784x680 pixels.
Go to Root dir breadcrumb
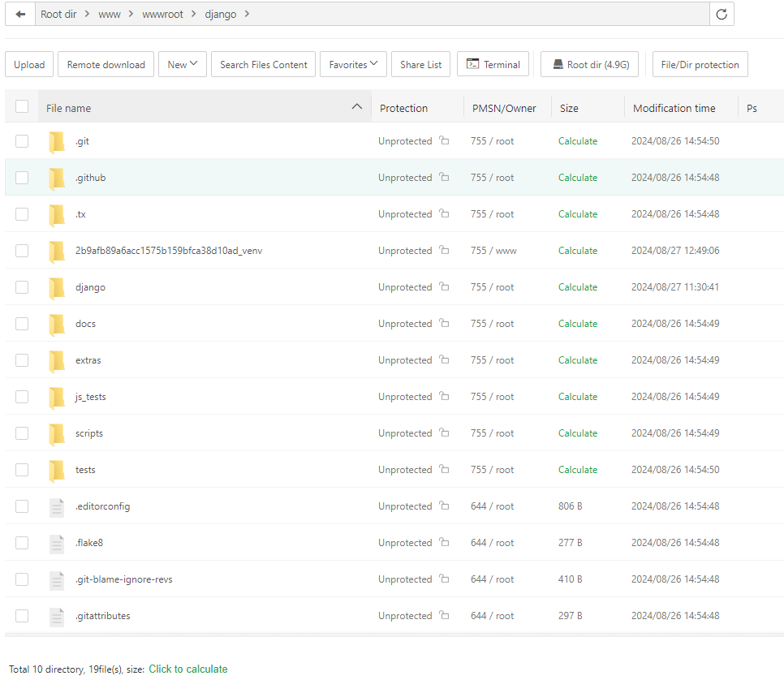pos(58,15)
